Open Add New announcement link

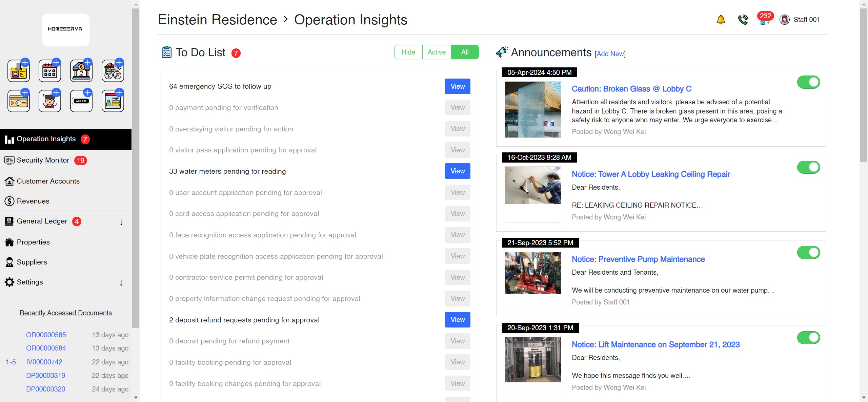click(x=610, y=54)
